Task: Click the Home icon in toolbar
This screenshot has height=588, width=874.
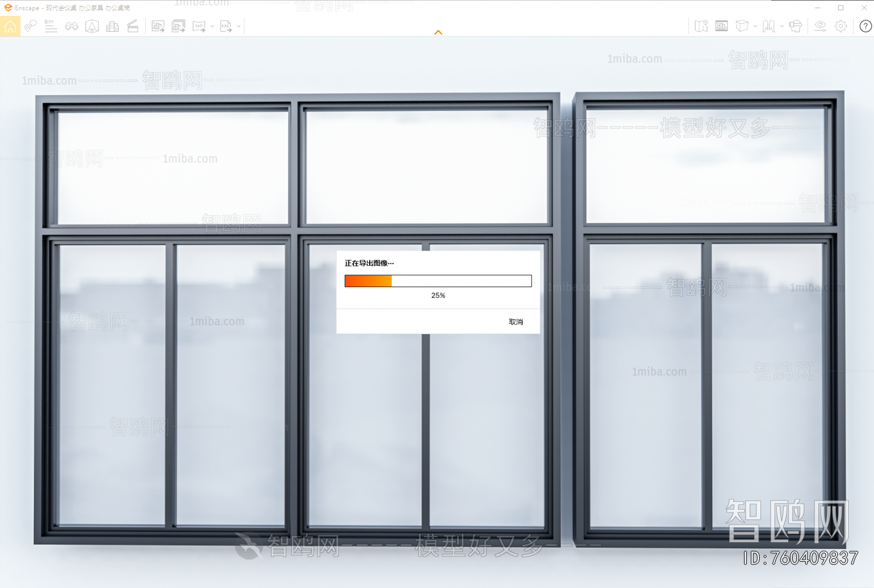Action: coord(10,26)
